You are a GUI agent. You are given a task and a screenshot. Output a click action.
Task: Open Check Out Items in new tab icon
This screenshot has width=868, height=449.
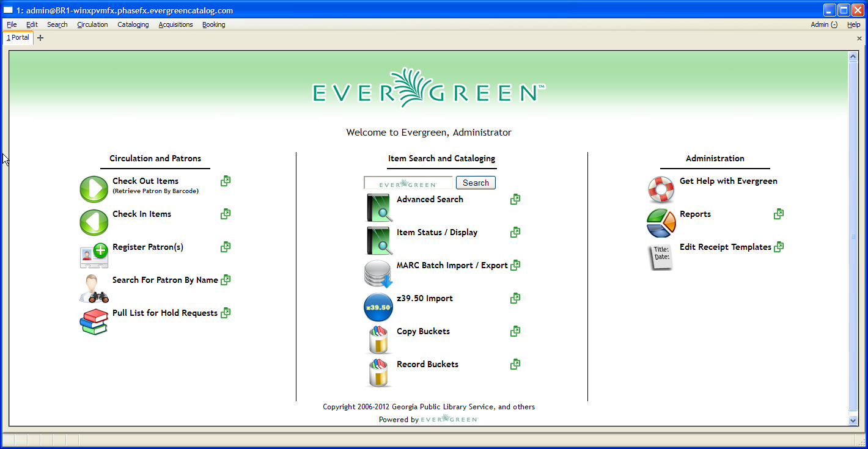point(226,181)
